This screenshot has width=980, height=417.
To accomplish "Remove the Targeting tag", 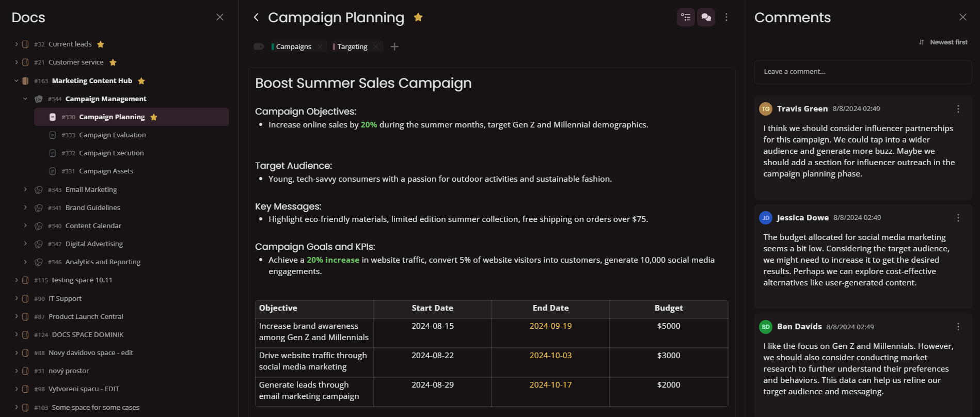I will 376,47.
